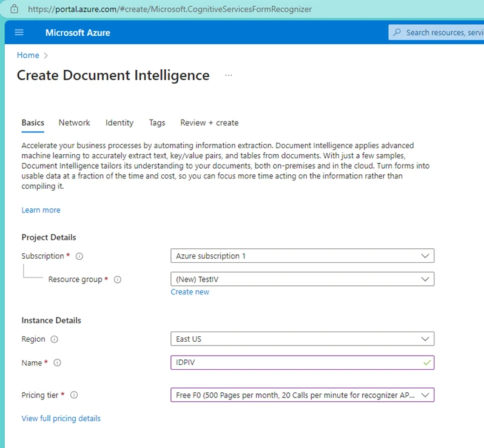Click the breadcrumb chevron after Home
This screenshot has width=484, height=448.
[46, 56]
